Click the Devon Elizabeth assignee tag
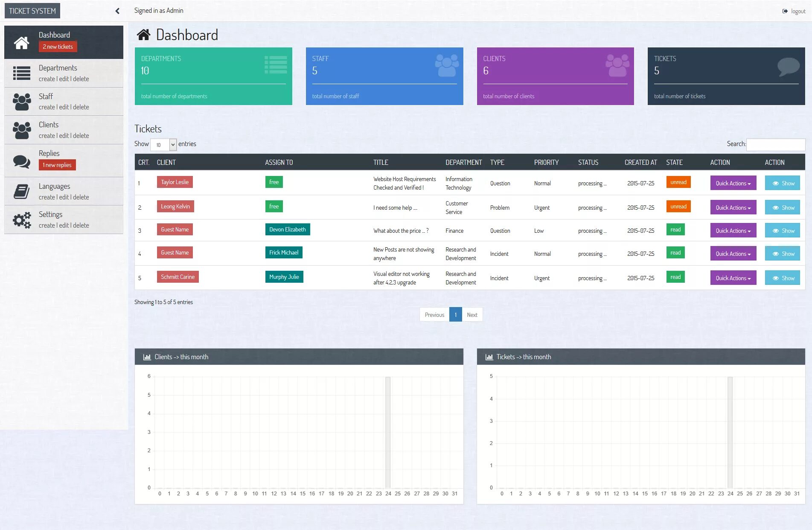 pyautogui.click(x=288, y=229)
